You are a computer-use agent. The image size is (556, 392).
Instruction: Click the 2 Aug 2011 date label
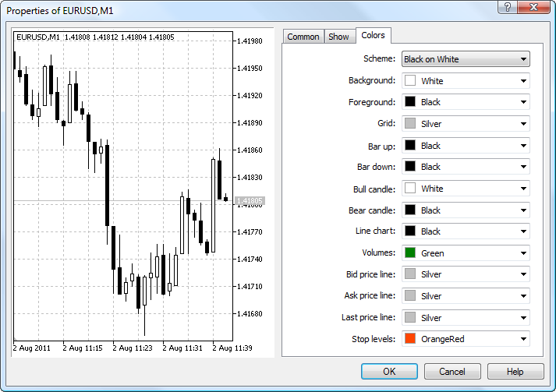pyautogui.click(x=32, y=348)
